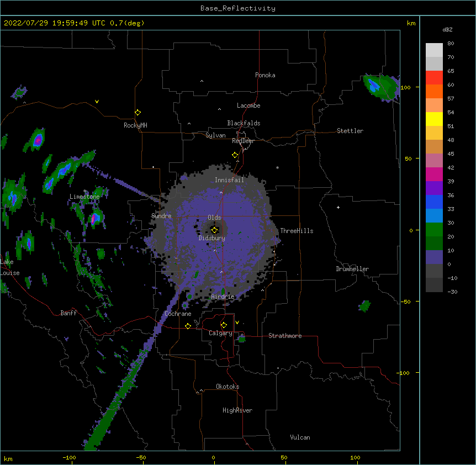This screenshot has width=476, height=465.
Task: Click the Blackfalds city label
Action: click(x=244, y=123)
